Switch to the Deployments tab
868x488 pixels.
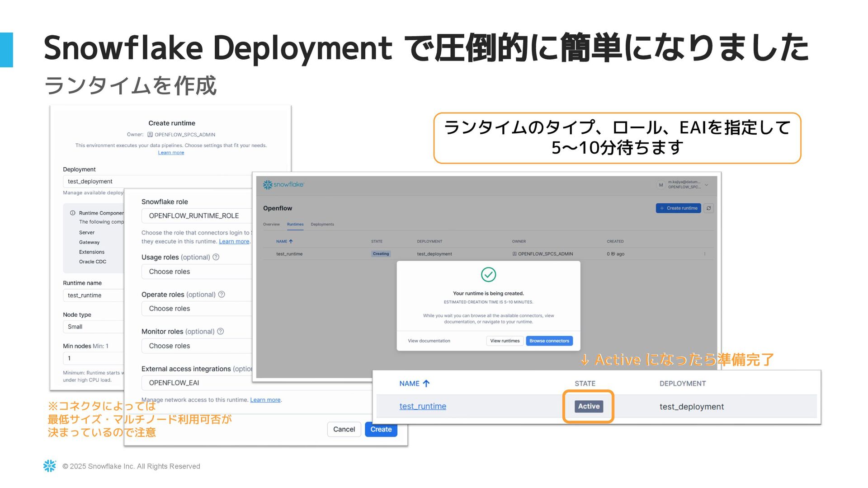322,224
